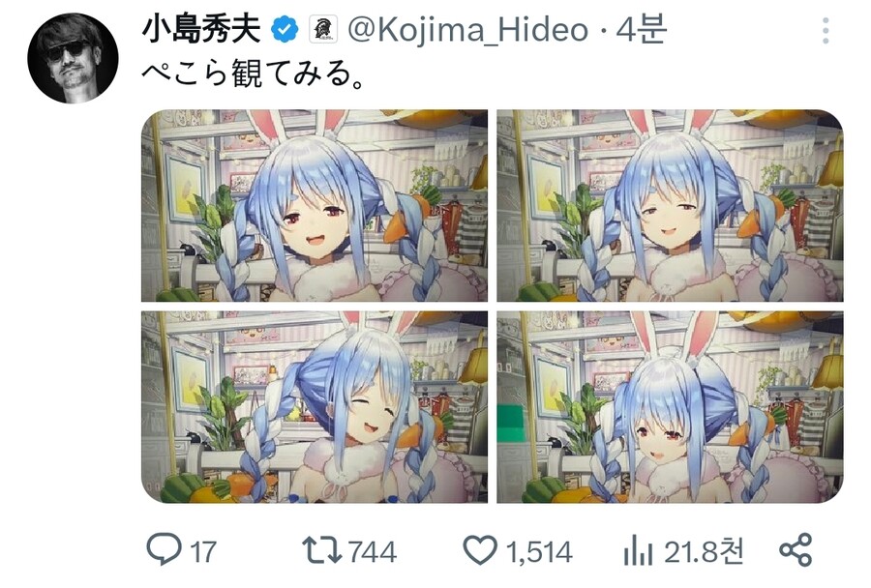This screenshot has height=588, width=871.
Task: Open the top-right attached image
Action: click(x=670, y=205)
